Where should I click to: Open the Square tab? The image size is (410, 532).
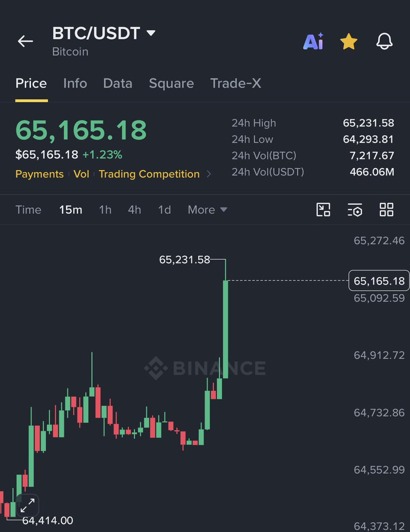[171, 84]
